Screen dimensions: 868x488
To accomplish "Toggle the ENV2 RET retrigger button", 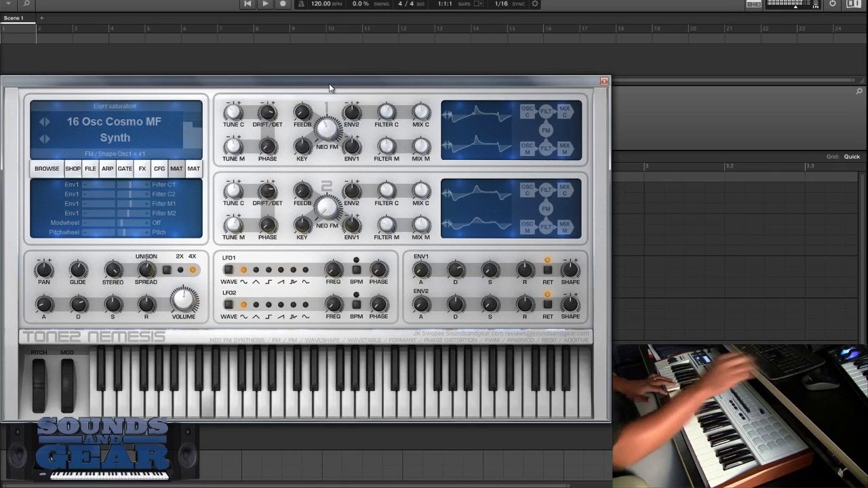I will [x=547, y=305].
